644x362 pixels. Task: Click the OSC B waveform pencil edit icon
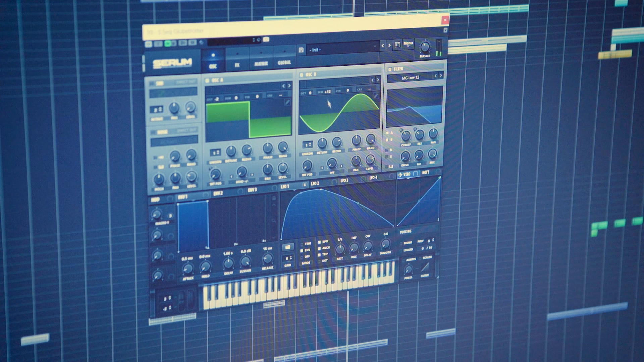[376, 96]
